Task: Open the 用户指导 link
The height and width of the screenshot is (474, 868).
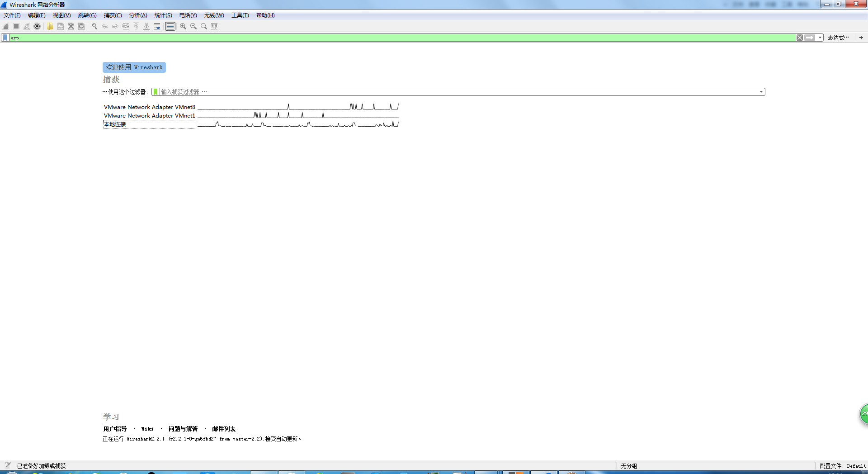Action: point(115,429)
